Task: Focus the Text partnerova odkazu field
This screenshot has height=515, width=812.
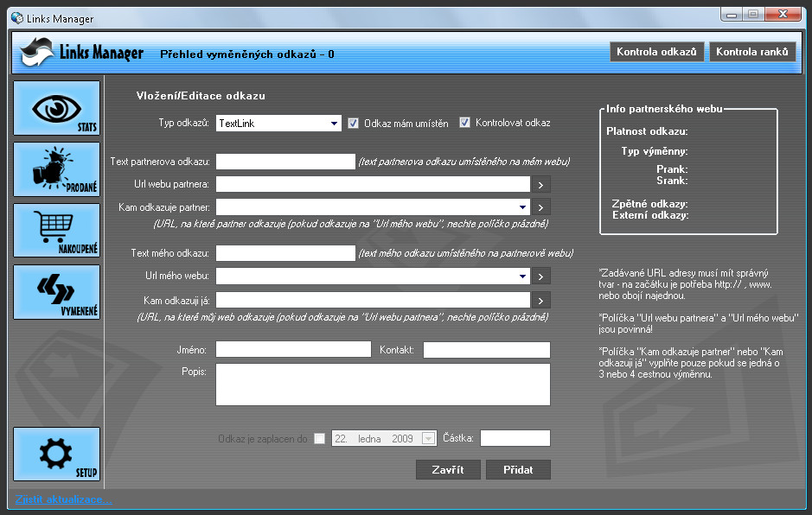Action: [285, 162]
